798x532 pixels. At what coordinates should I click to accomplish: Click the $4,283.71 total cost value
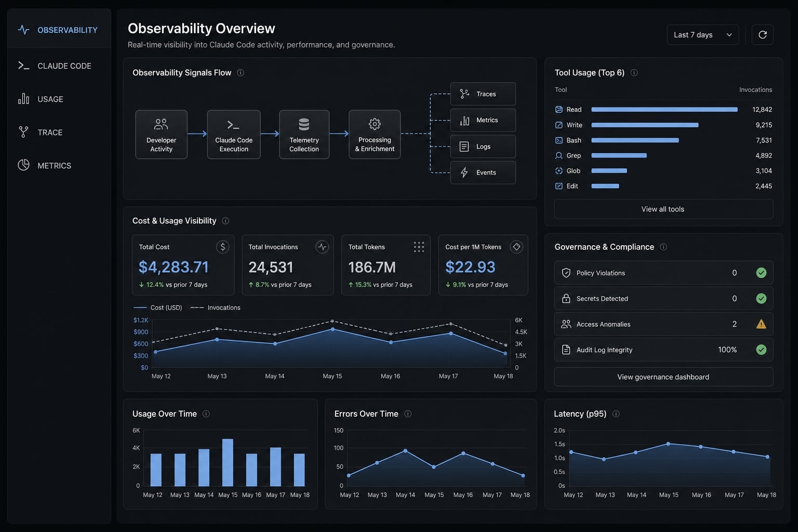pyautogui.click(x=174, y=267)
